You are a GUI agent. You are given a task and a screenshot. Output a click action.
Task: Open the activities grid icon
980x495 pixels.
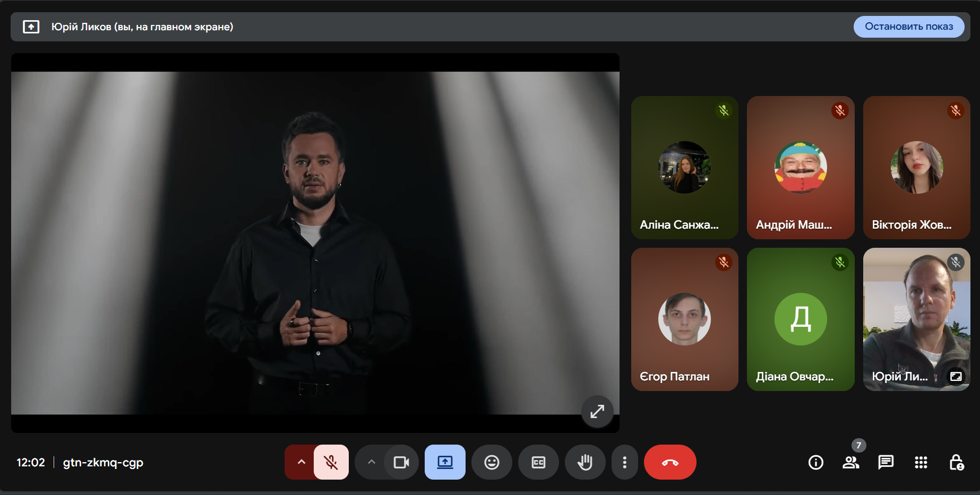(921, 463)
